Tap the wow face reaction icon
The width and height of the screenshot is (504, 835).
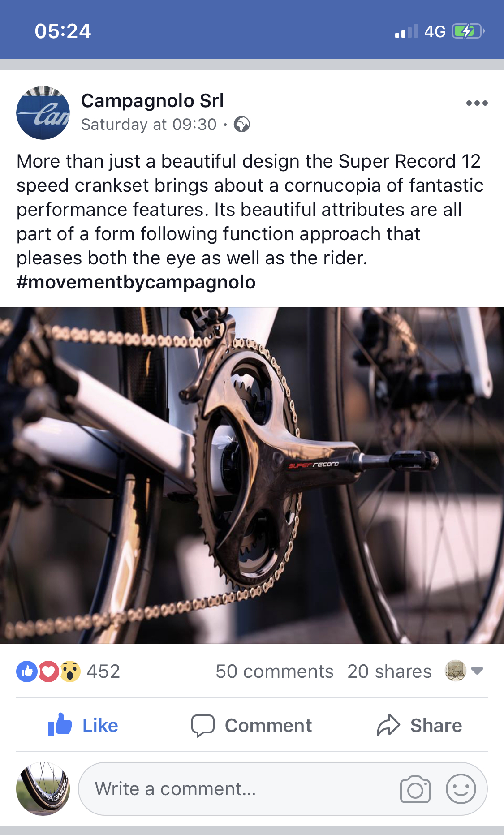(70, 671)
